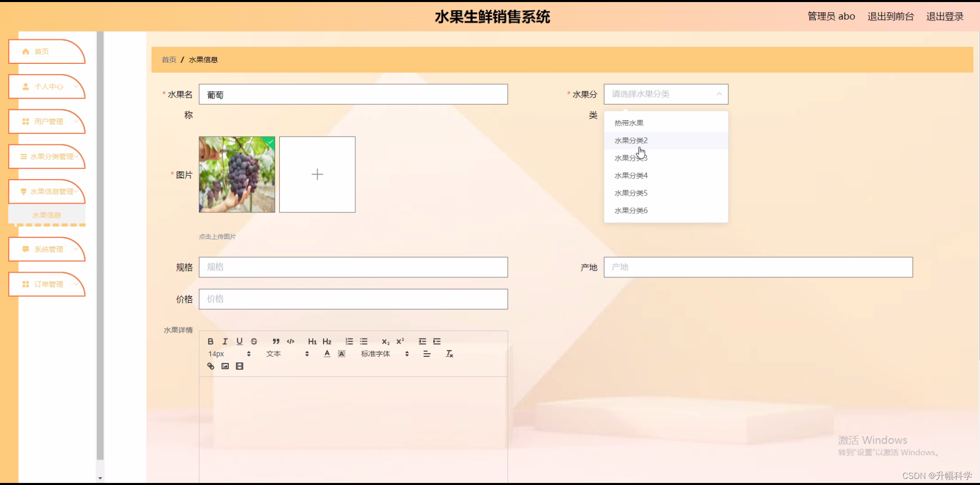980x485 pixels.
Task: Insert a video using the film icon
Action: tap(239, 366)
